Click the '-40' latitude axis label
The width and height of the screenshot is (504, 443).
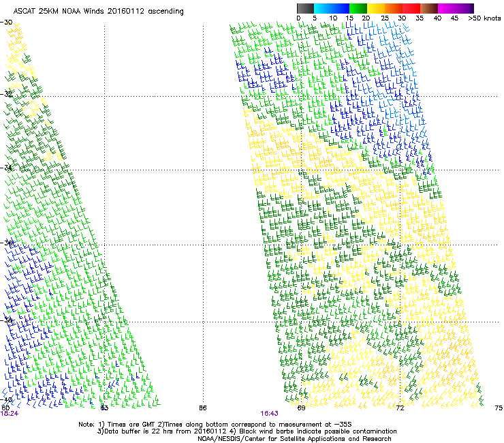(6, 399)
